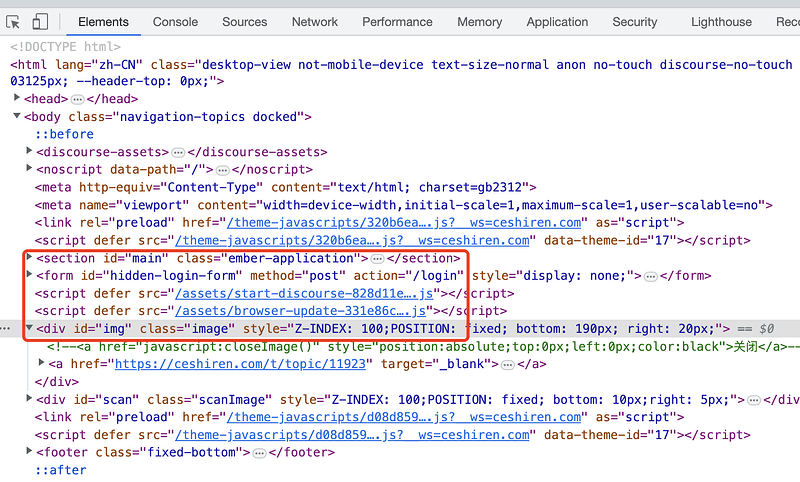Expand the noscript data-path node
The height and width of the screenshot is (482, 800).
tap(29, 168)
